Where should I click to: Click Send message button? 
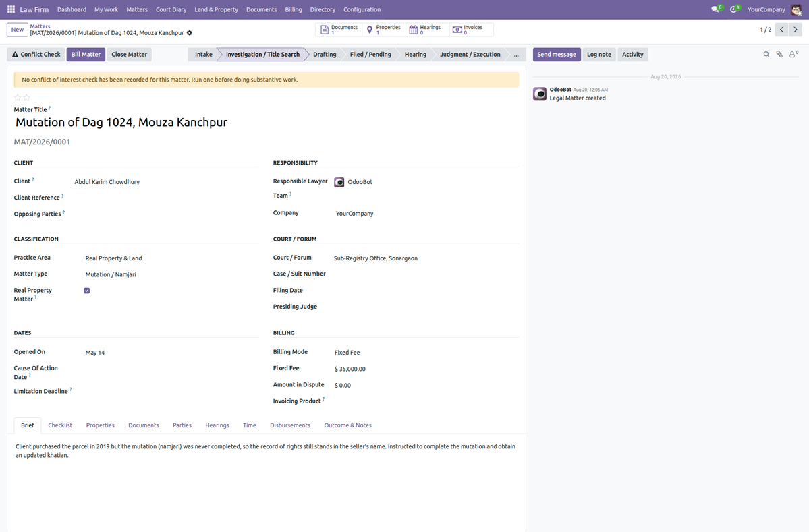point(557,55)
